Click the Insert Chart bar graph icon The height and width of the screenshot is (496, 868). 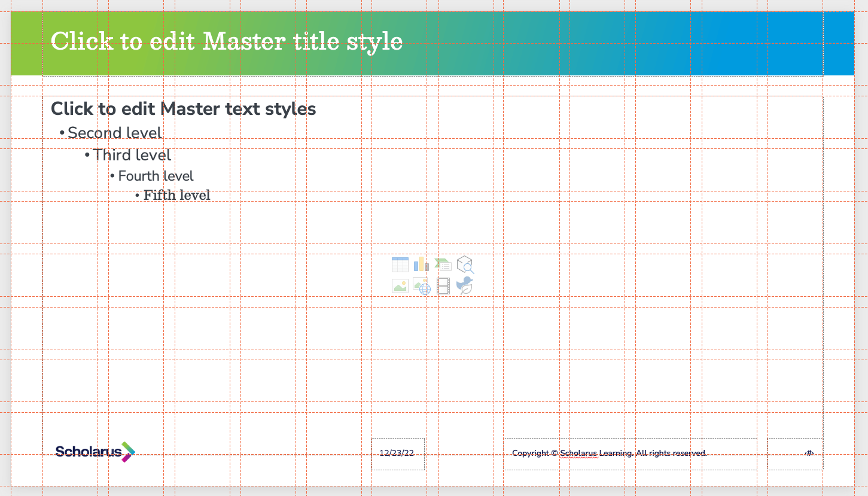(421, 264)
